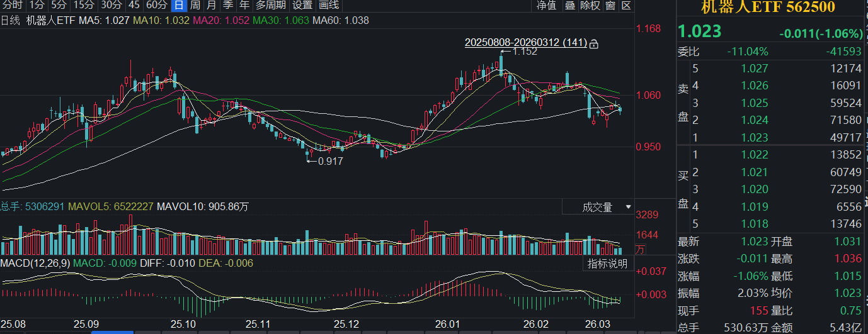Image resolution: width=868 pixels, height=334 pixels.
Task: Click the dropdown arrow next to 成交量
Action: pos(627,207)
